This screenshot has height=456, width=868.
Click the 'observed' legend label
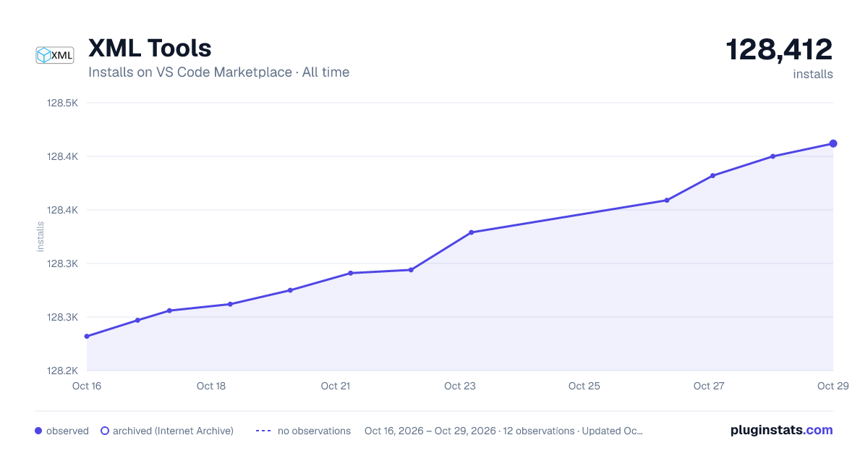[x=67, y=431]
